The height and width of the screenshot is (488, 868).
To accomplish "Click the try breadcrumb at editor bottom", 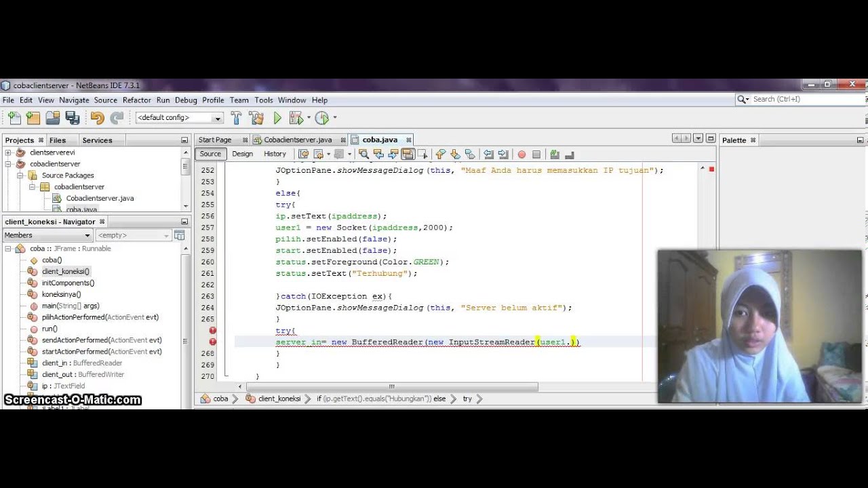I will coord(467,399).
